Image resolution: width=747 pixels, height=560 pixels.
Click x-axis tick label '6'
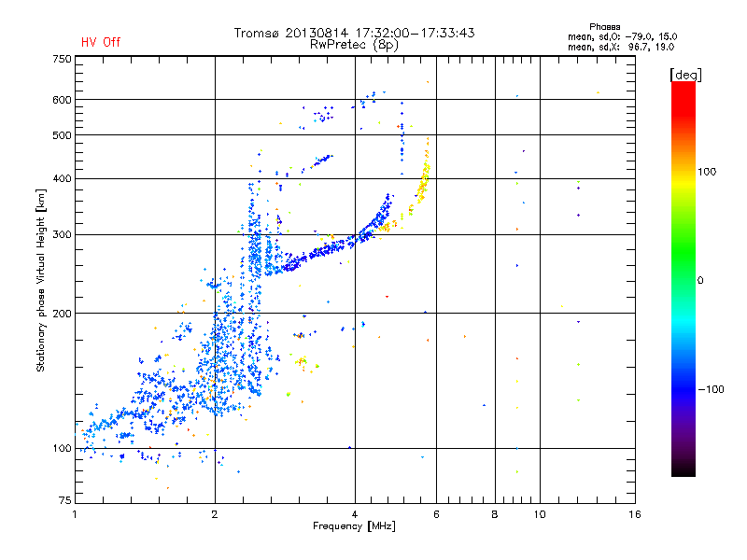436,514
